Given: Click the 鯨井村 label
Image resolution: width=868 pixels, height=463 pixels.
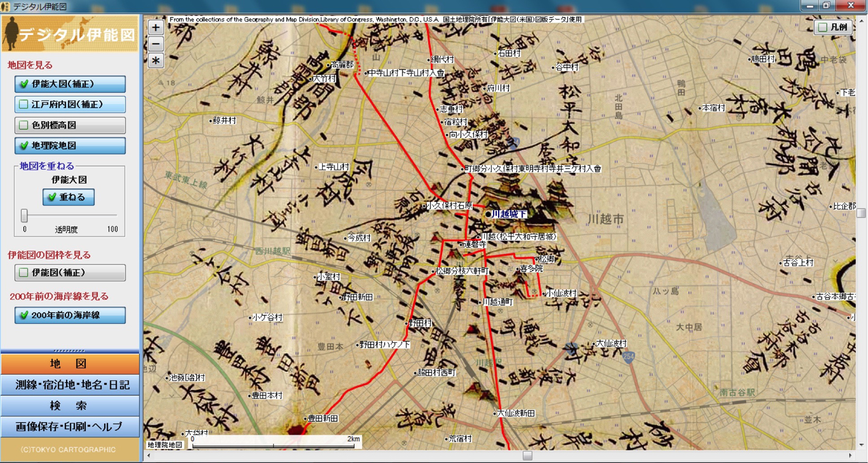Looking at the screenshot, I should 224,121.
